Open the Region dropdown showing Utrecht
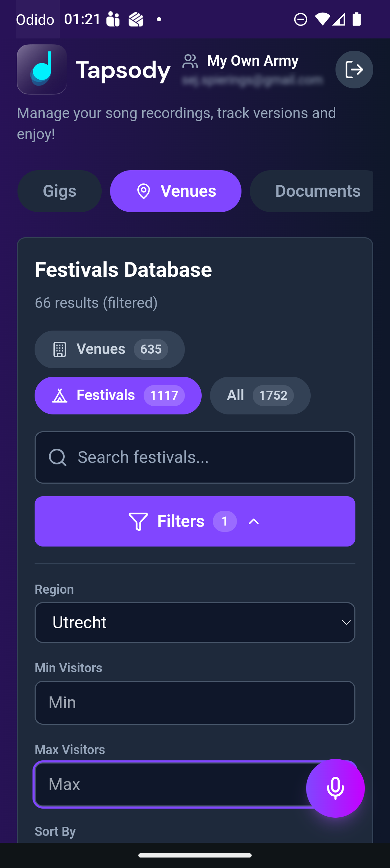This screenshot has height=868, width=390. [195, 622]
